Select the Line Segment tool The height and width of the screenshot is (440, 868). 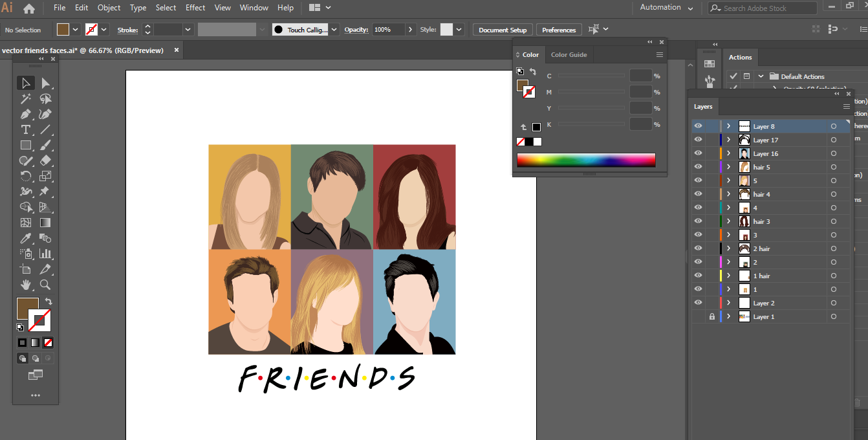click(45, 129)
